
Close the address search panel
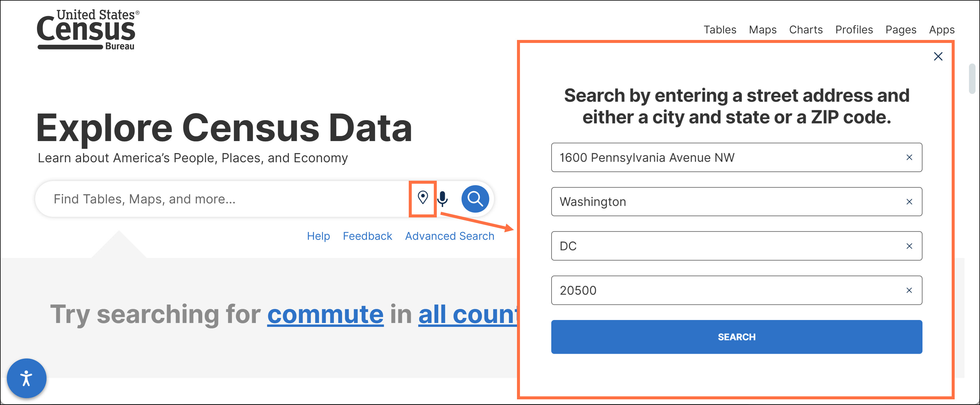tap(938, 56)
